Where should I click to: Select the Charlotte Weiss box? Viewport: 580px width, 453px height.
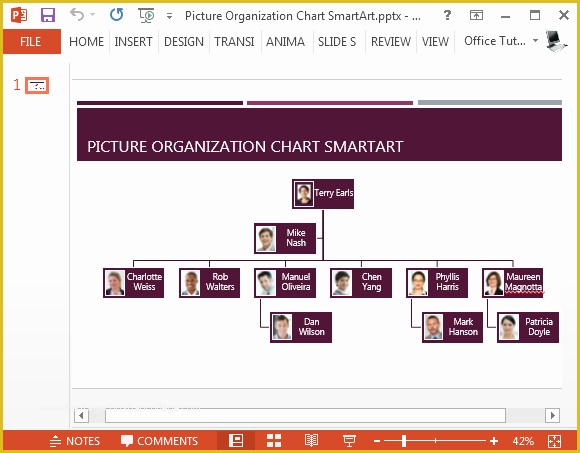134,283
